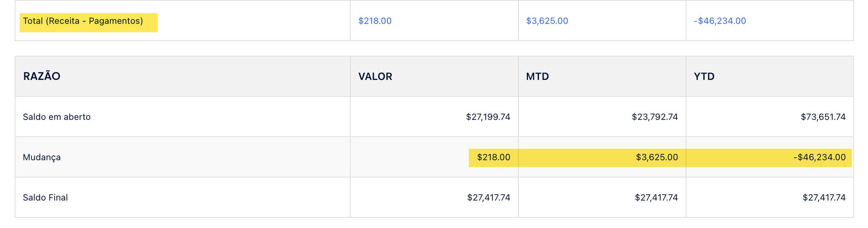
Task: Click the Saldo Final YTD amount
Action: click(x=824, y=198)
